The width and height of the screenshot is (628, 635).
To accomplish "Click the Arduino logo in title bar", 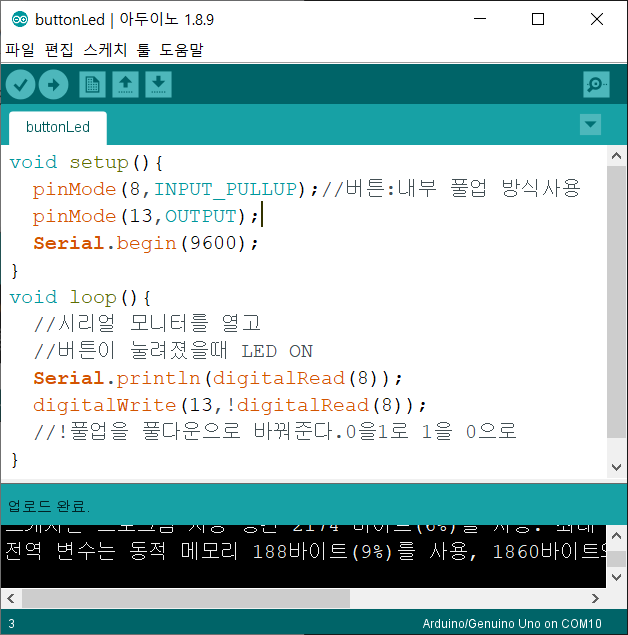I will [x=20, y=19].
